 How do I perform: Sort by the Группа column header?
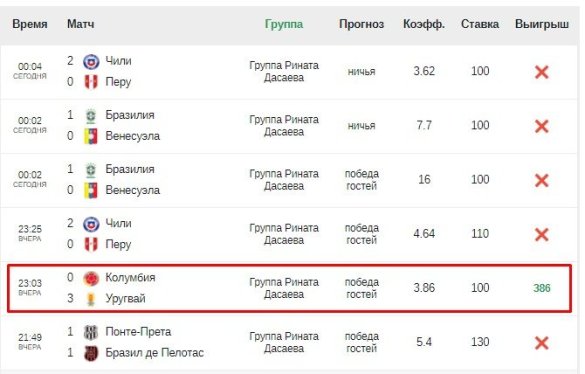(x=284, y=24)
